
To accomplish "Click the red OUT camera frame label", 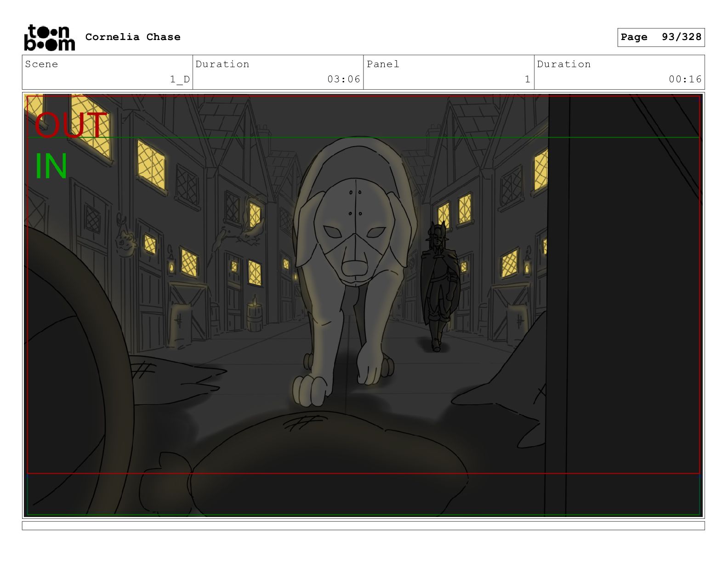I will [x=70, y=126].
